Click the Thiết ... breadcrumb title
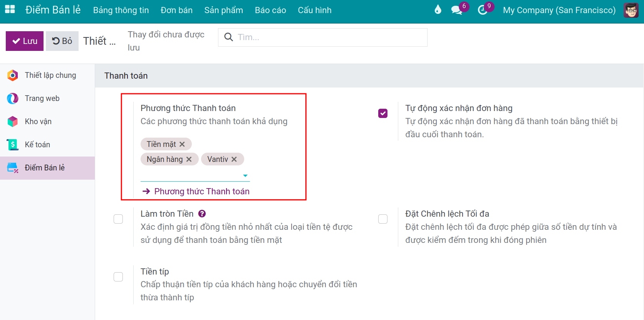The width and height of the screenshot is (644, 320). click(99, 41)
